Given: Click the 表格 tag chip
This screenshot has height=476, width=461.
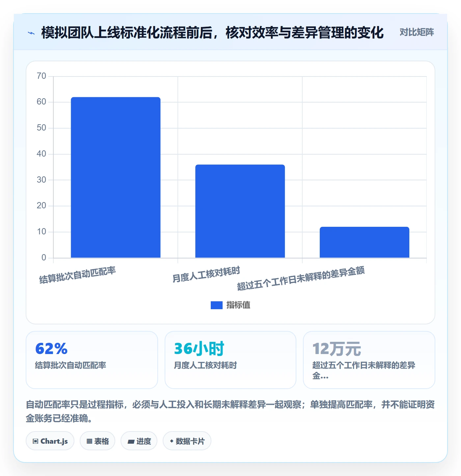Looking at the screenshot, I should 97,441.
